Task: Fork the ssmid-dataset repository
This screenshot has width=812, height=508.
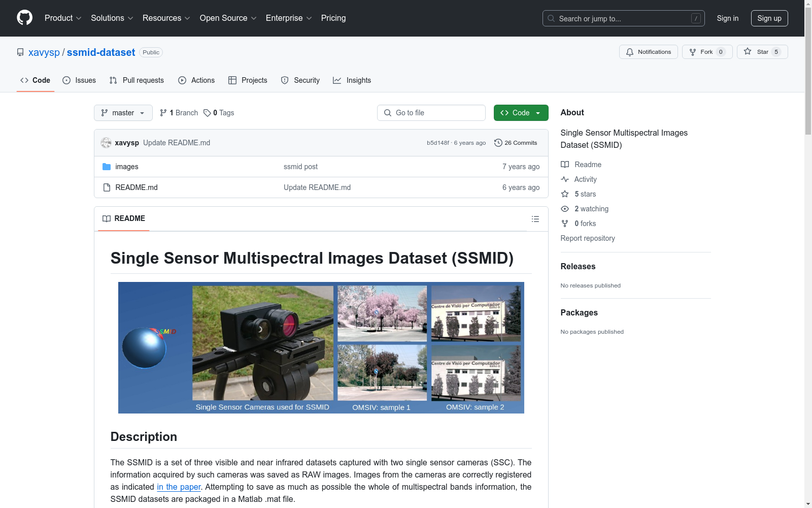Action: 707,52
